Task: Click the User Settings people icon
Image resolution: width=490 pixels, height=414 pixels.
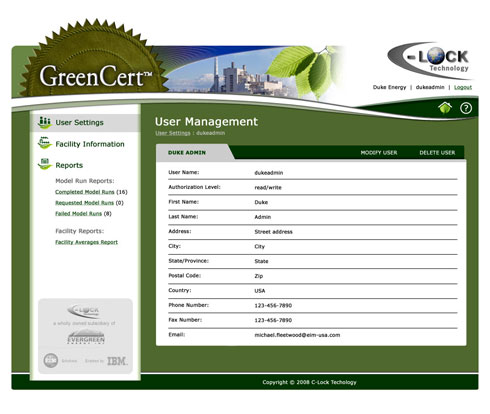Action: coord(44,122)
